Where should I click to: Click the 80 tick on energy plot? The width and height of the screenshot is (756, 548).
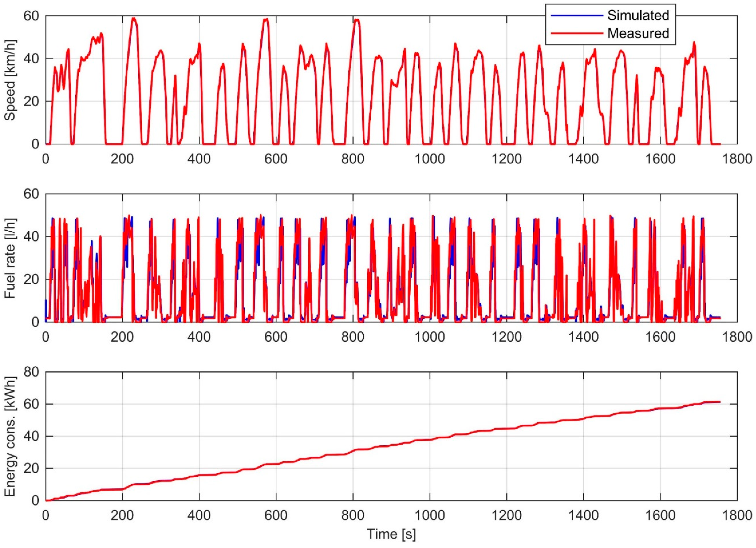click(x=31, y=372)
